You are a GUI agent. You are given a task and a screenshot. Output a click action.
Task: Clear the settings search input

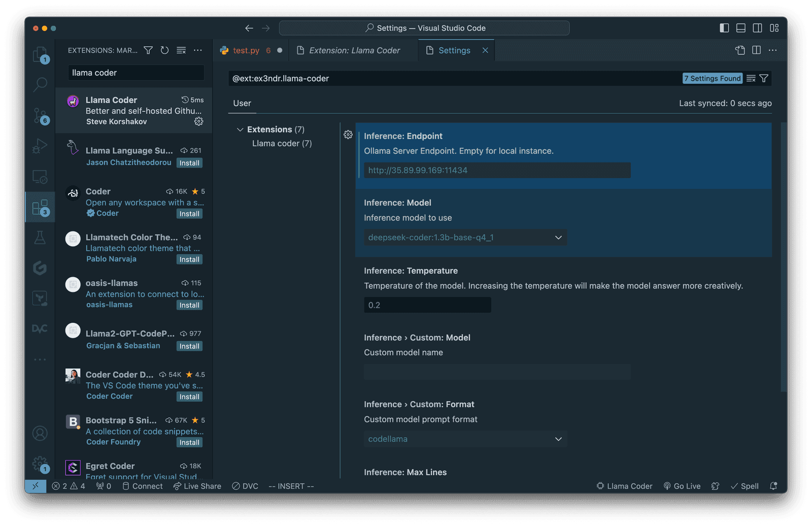pos(751,78)
